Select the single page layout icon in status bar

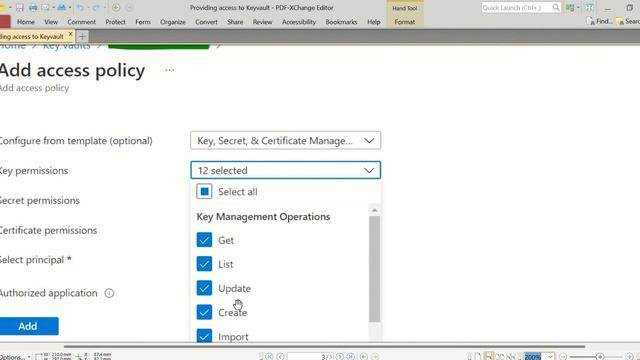(x=478, y=357)
